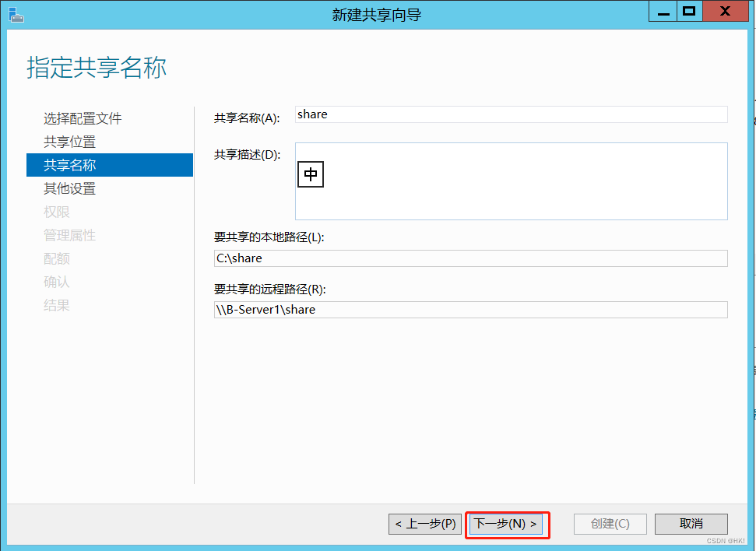Click the 中 input method indicator
The height and width of the screenshot is (551, 756).
[x=311, y=174]
